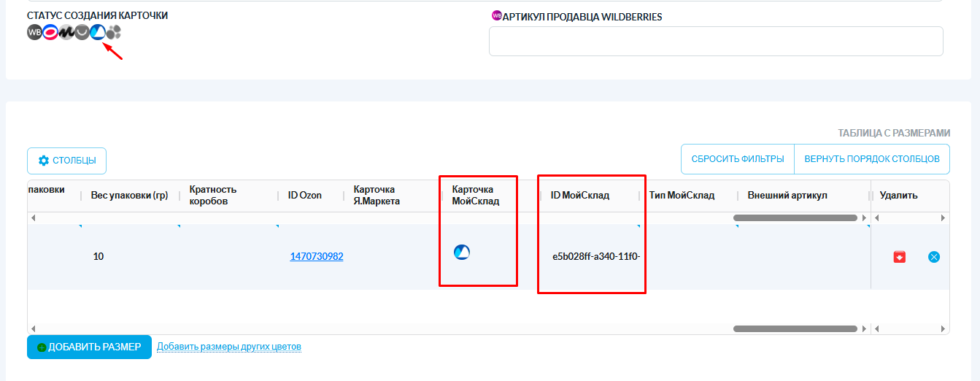Click the Ozon card status icon
Viewport: 980px width, 381px height.
click(x=50, y=32)
